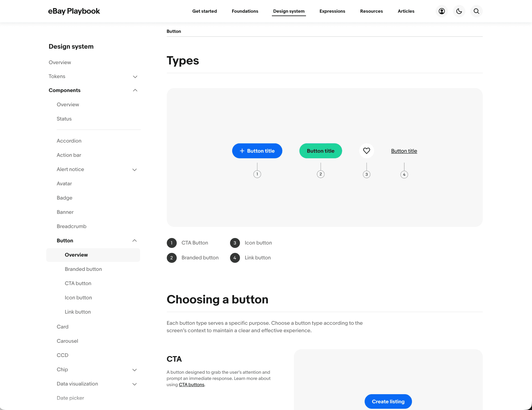532x410 pixels.
Task: Expand the Alert notice chevron
Action: [x=135, y=170]
